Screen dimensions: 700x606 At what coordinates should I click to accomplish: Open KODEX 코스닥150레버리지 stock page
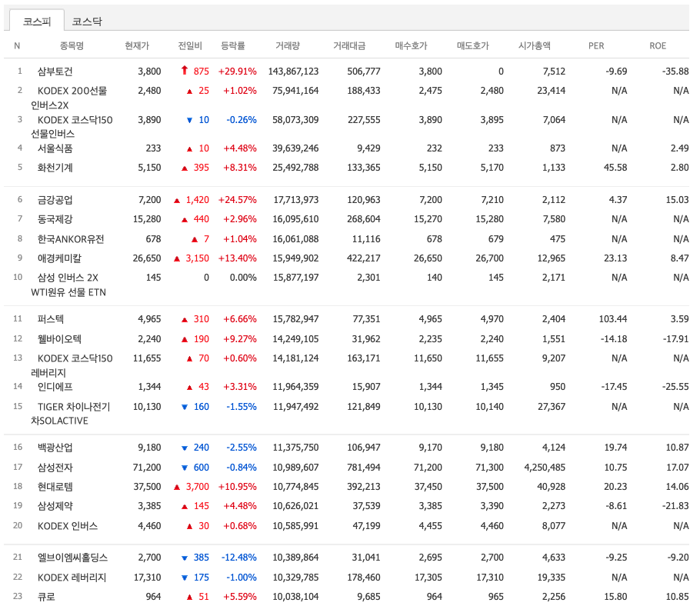coord(72,365)
